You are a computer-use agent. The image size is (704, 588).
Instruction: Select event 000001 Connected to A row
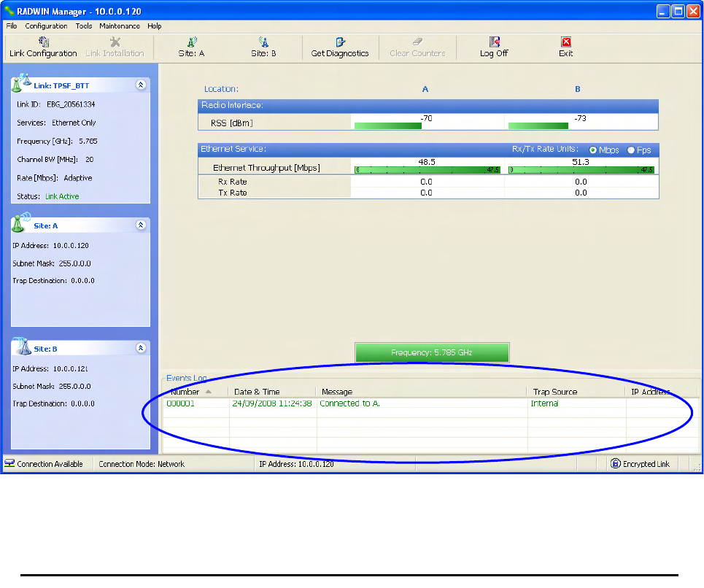(430, 403)
